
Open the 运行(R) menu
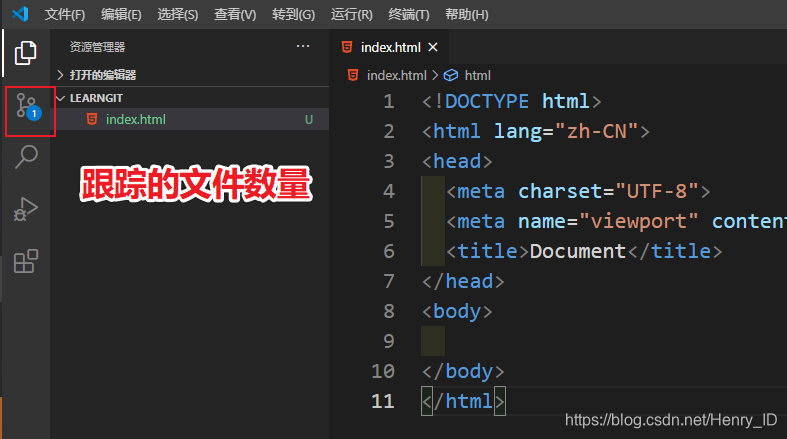click(x=351, y=15)
